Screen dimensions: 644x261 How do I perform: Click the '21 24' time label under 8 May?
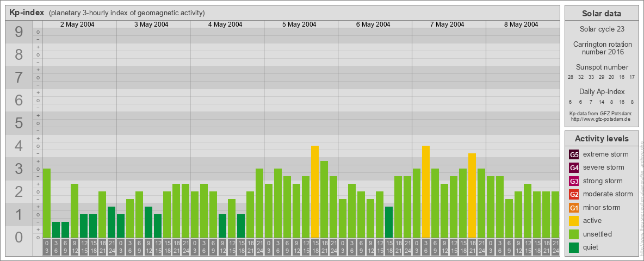pyautogui.click(x=555, y=247)
